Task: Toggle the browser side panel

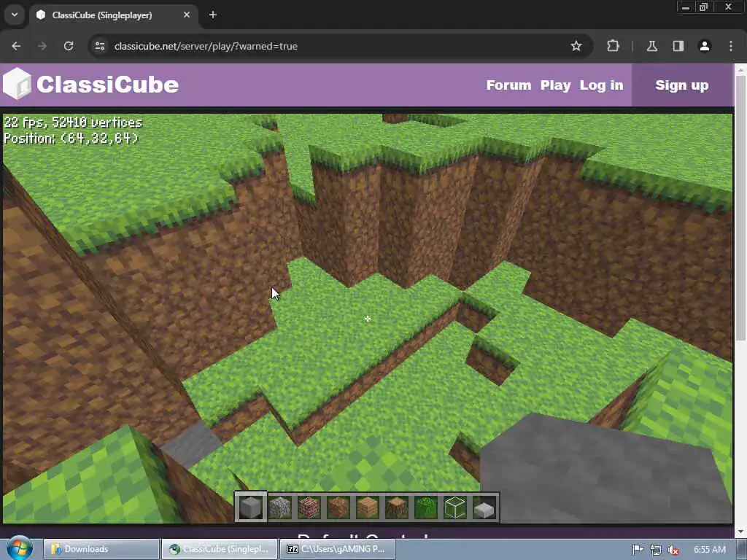Action: coord(678,46)
